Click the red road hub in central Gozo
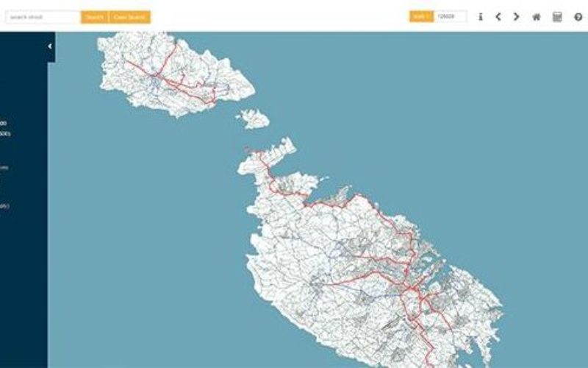588x368 pixels. pyautogui.click(x=154, y=76)
